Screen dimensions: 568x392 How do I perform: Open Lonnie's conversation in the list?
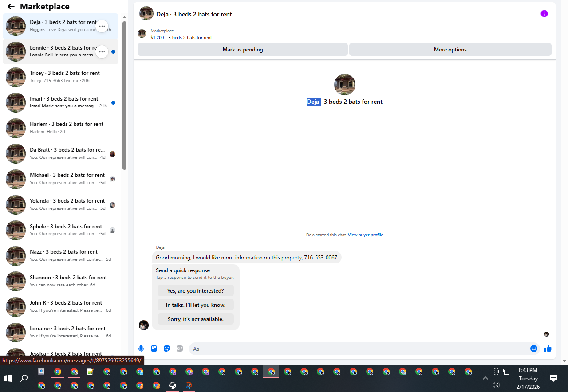[x=60, y=51]
